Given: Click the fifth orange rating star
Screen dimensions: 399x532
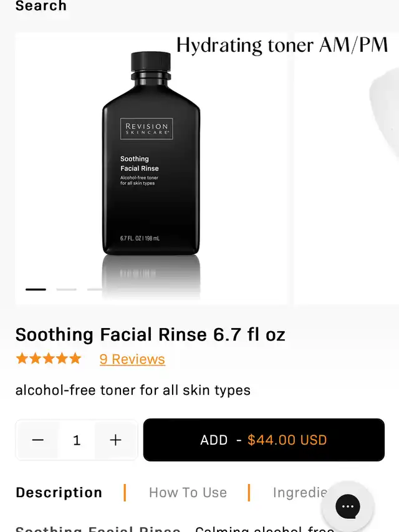Looking at the screenshot, I should click(75, 359).
